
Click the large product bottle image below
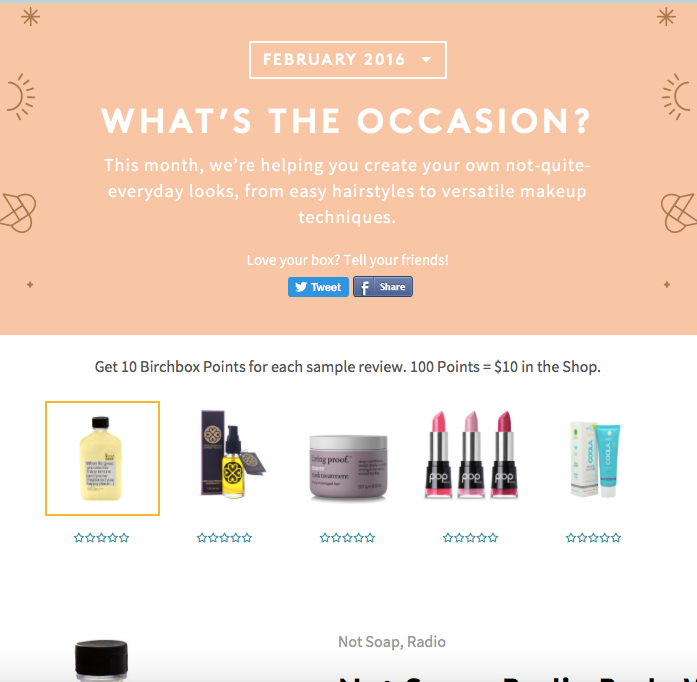point(102,661)
